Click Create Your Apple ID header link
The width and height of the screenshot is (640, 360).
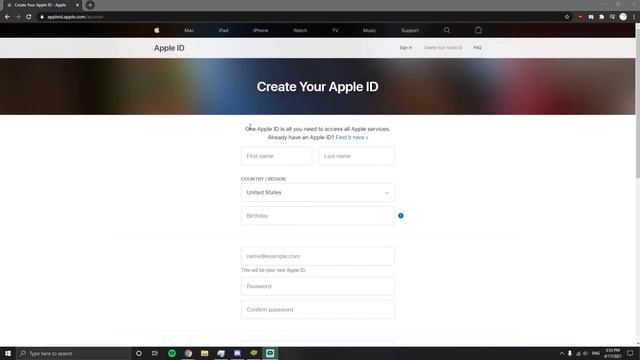[443, 48]
